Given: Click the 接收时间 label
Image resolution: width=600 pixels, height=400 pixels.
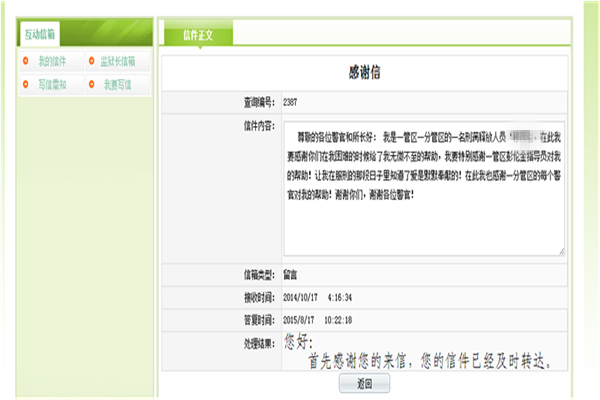Looking at the screenshot, I should tap(259, 298).
